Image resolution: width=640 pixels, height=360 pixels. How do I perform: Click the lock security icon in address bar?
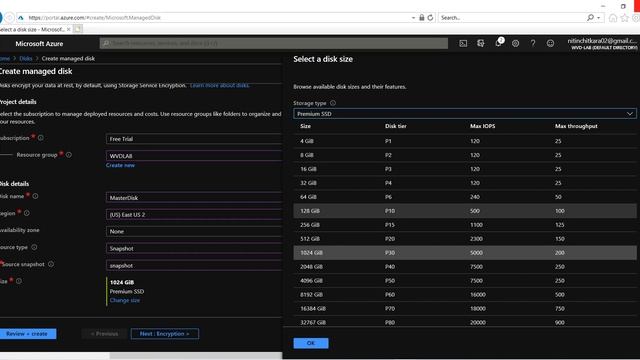pos(422,18)
